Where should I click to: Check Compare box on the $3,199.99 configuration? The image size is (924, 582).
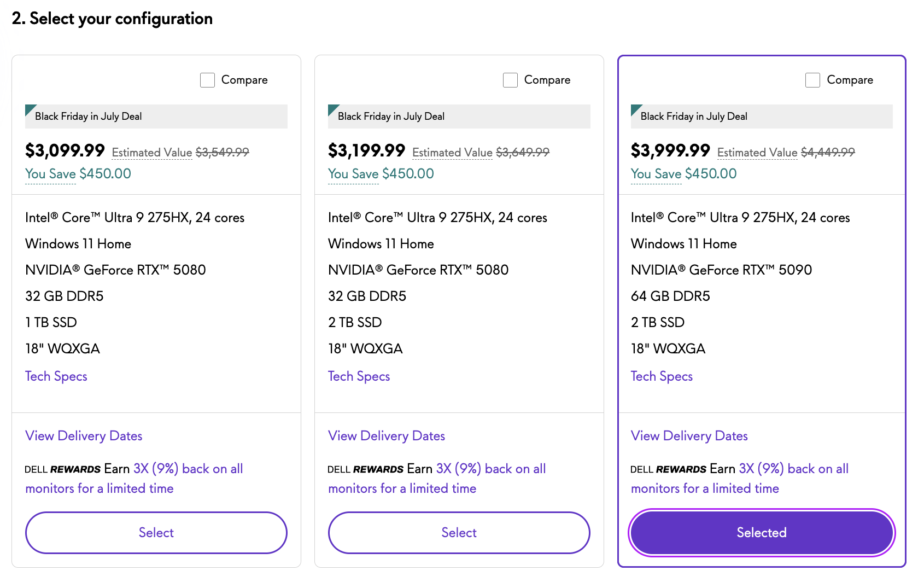pos(510,80)
